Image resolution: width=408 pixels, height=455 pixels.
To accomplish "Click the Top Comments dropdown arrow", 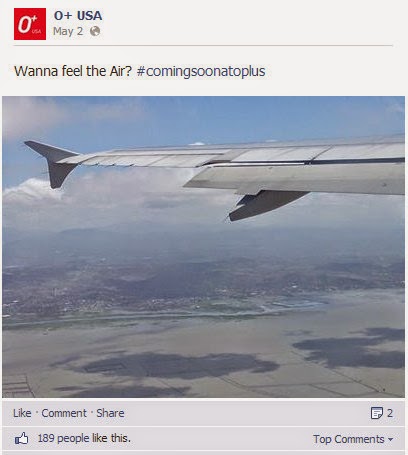I will point(390,440).
